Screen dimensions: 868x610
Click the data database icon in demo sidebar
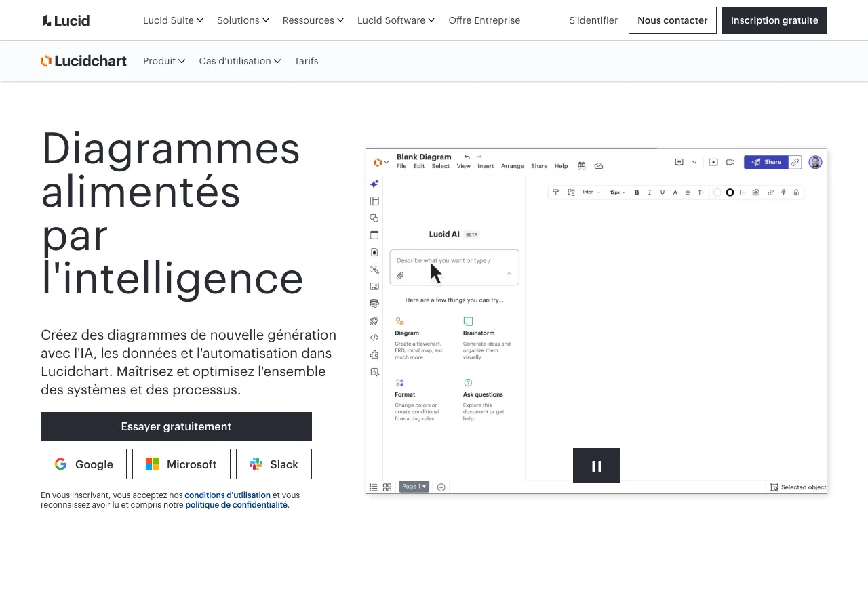pyautogui.click(x=374, y=304)
